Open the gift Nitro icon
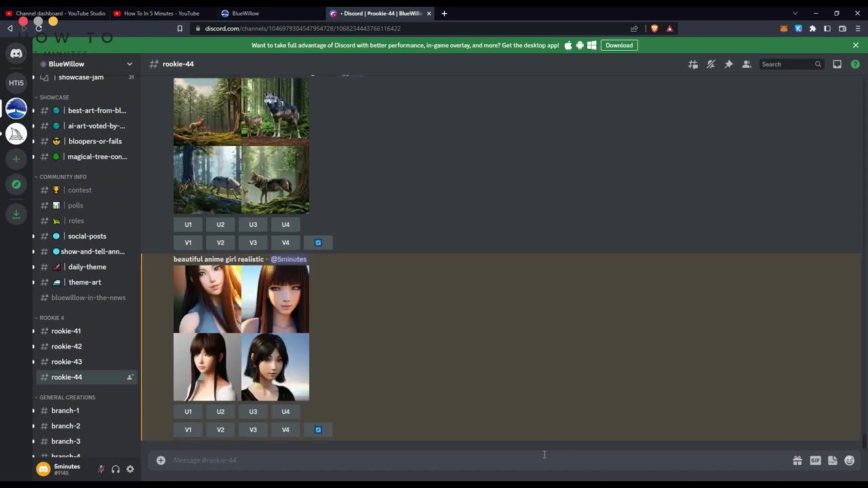The image size is (868, 488). pyautogui.click(x=797, y=460)
